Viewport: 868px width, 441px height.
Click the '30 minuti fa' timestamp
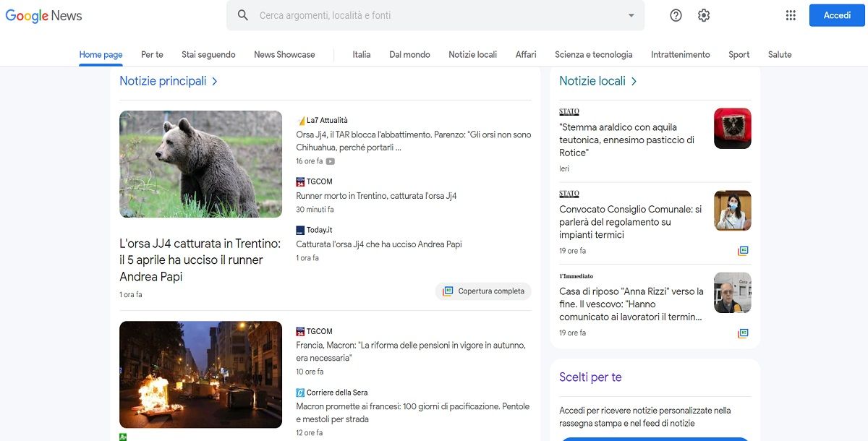point(315,210)
